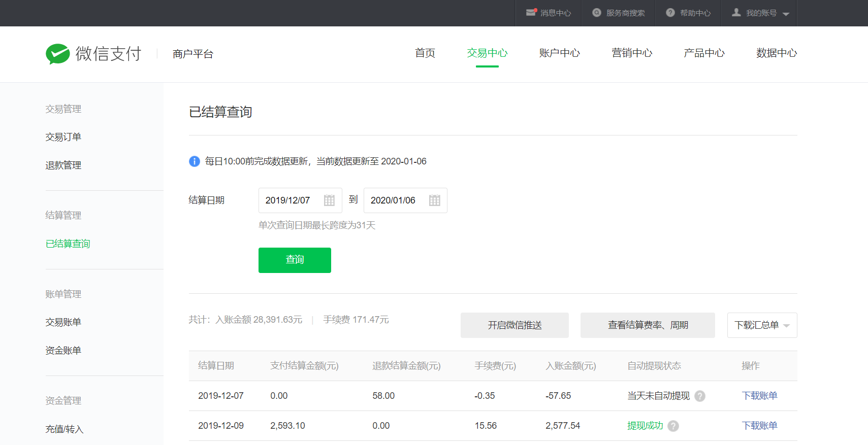
Task: Expand the 我的账号 dropdown arrow
Action: coord(786,14)
